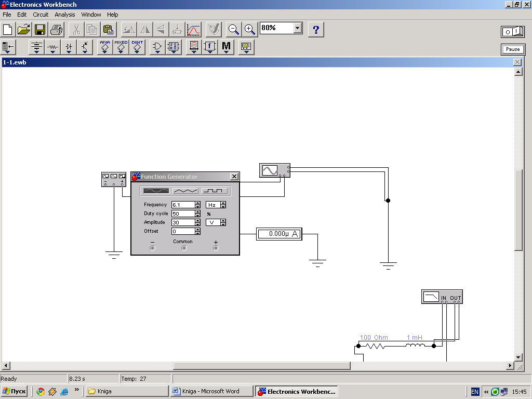This screenshot has width=532, height=399.
Task: Click the minus terminal of generator
Action: (x=152, y=248)
